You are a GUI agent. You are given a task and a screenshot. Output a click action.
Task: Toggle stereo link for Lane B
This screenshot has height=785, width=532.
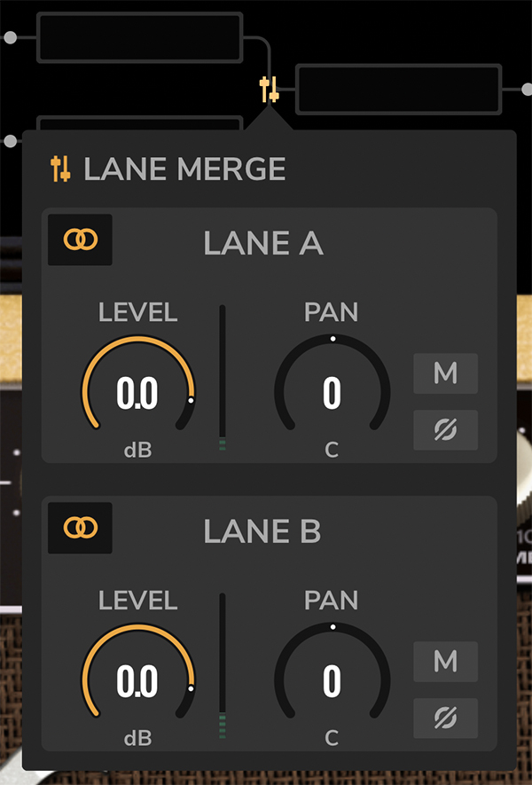point(80,528)
